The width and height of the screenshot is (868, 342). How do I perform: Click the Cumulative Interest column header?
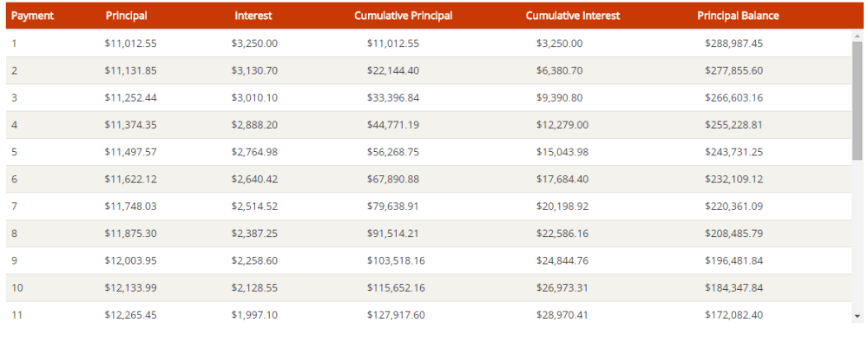click(572, 16)
